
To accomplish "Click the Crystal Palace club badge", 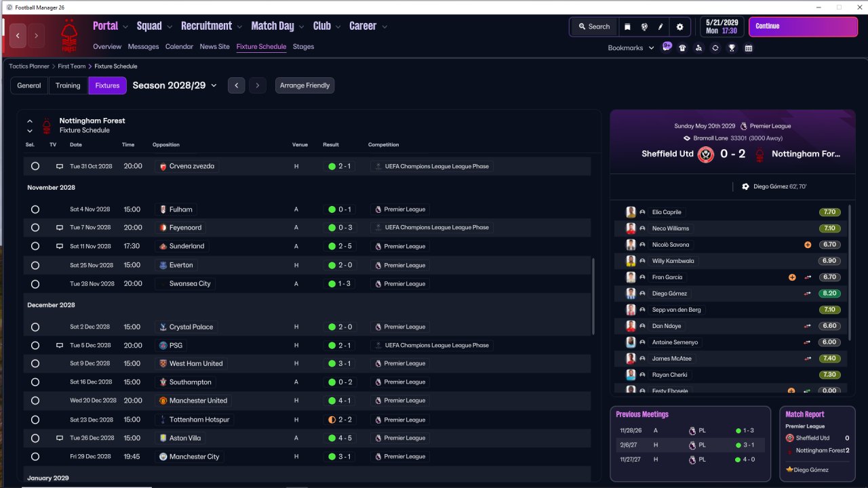I will point(163,327).
